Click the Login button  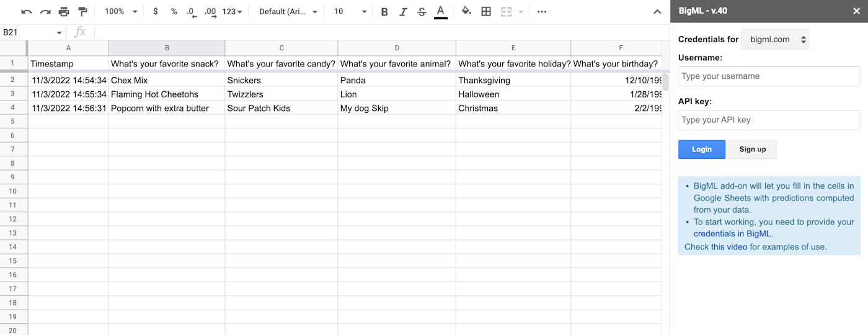pyautogui.click(x=702, y=150)
